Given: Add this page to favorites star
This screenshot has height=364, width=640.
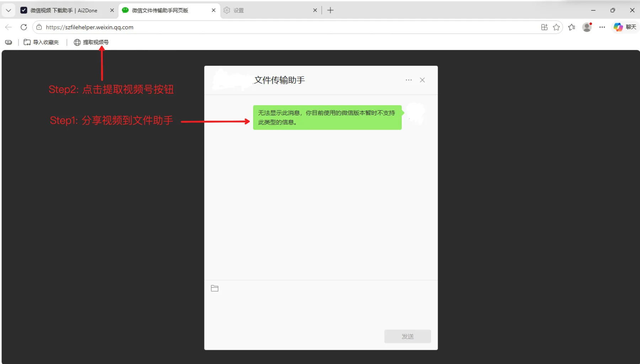Looking at the screenshot, I should [556, 27].
